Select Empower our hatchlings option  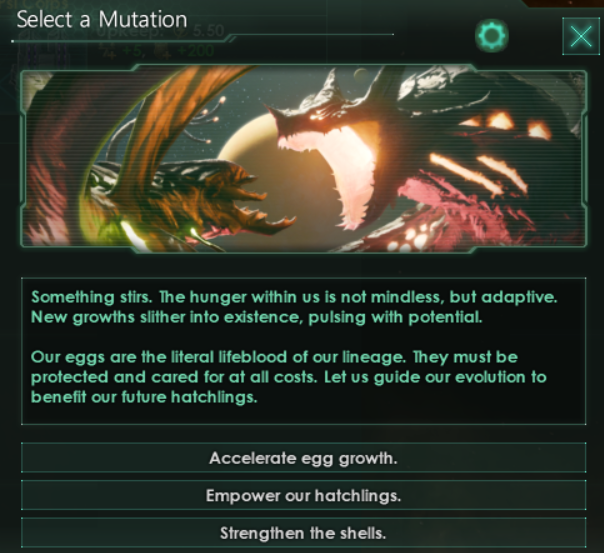(303, 495)
